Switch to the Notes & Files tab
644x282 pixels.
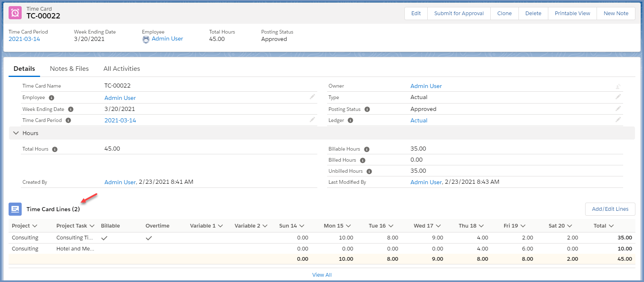tap(69, 69)
